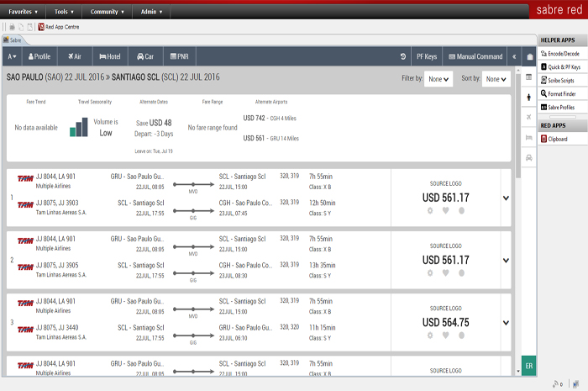Select the passenger person icon in side strip
Screen dimensions: 588x391
click(x=528, y=98)
